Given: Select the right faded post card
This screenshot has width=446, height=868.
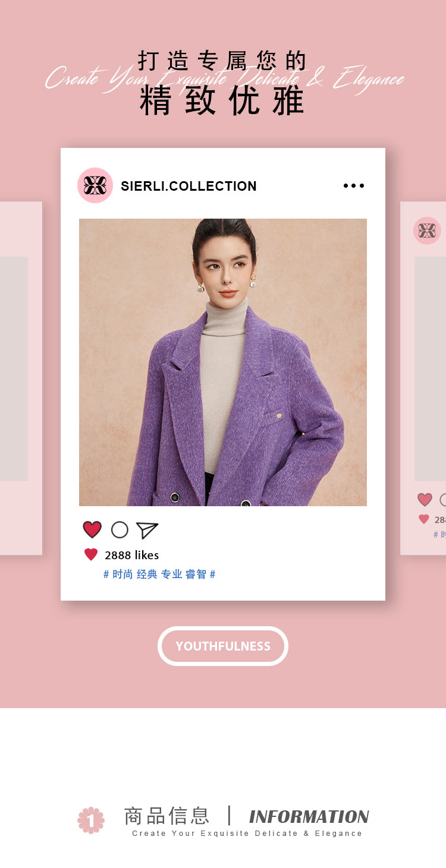Looking at the screenshot, I should [x=423, y=378].
